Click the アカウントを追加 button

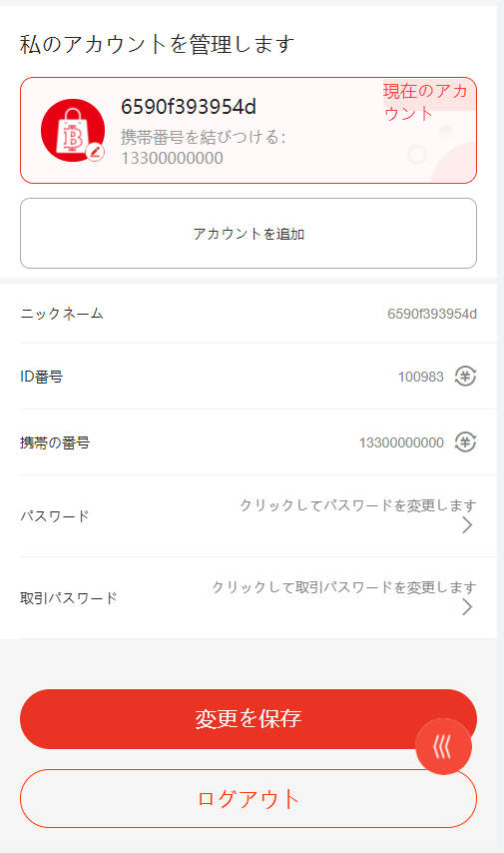tap(249, 234)
